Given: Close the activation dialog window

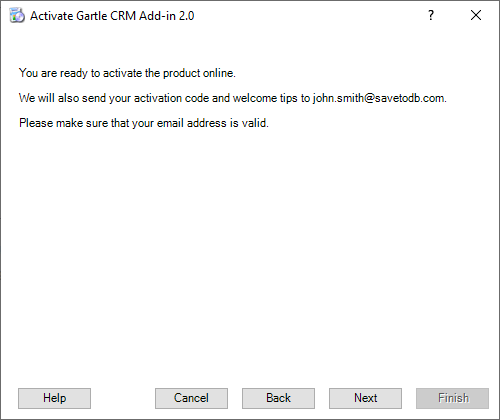Looking at the screenshot, I should (476, 15).
